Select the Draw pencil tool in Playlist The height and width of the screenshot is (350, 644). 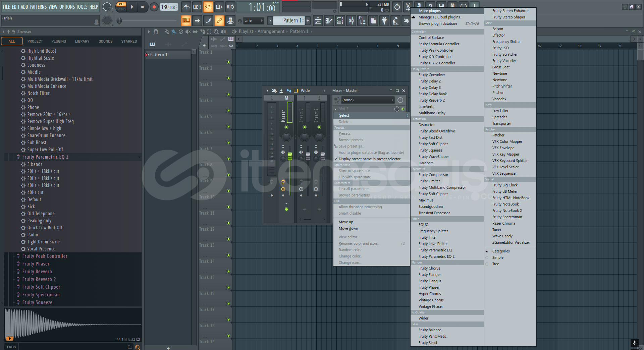(167, 32)
